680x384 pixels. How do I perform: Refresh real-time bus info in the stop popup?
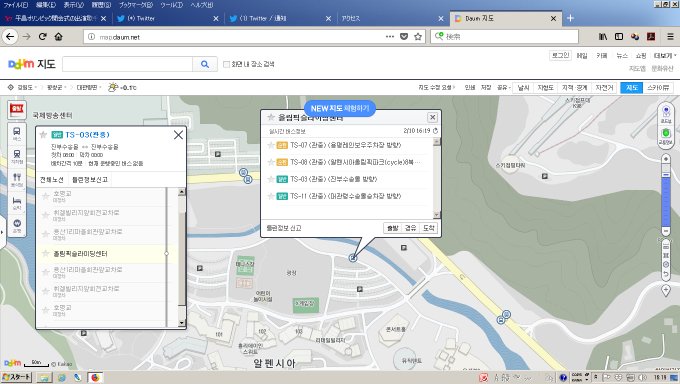click(435, 131)
